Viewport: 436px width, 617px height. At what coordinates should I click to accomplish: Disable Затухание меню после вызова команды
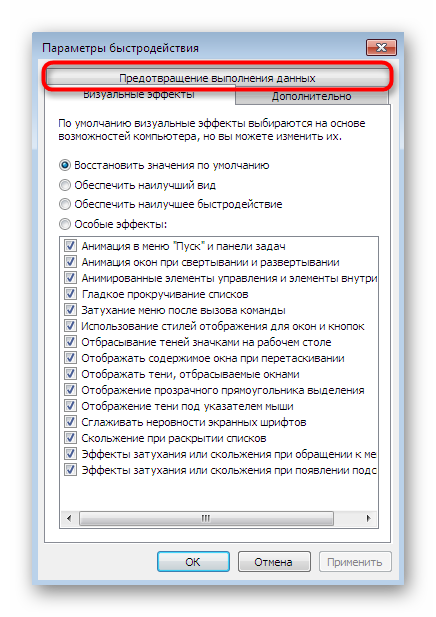coord(70,310)
